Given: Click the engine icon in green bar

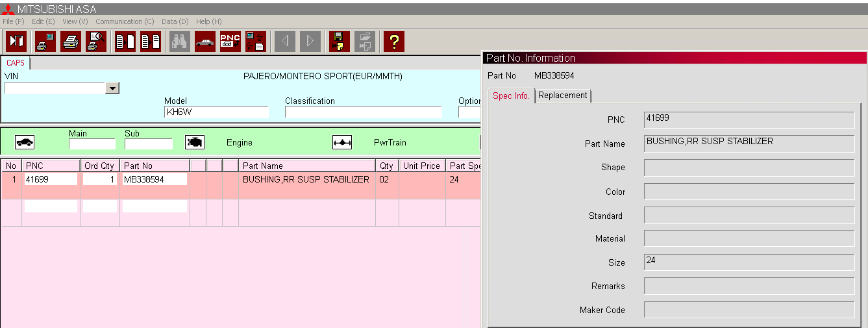Looking at the screenshot, I should click(x=195, y=142).
